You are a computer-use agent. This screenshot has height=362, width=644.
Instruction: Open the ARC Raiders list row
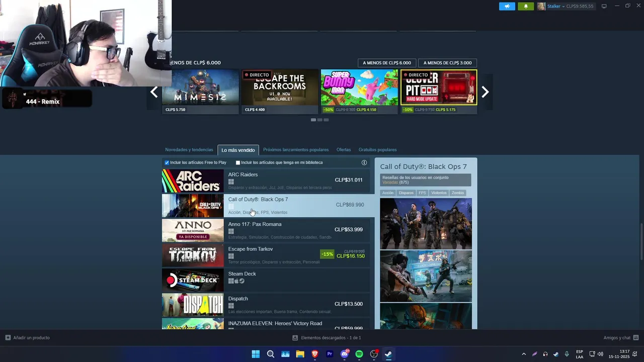pyautogui.click(x=266, y=181)
